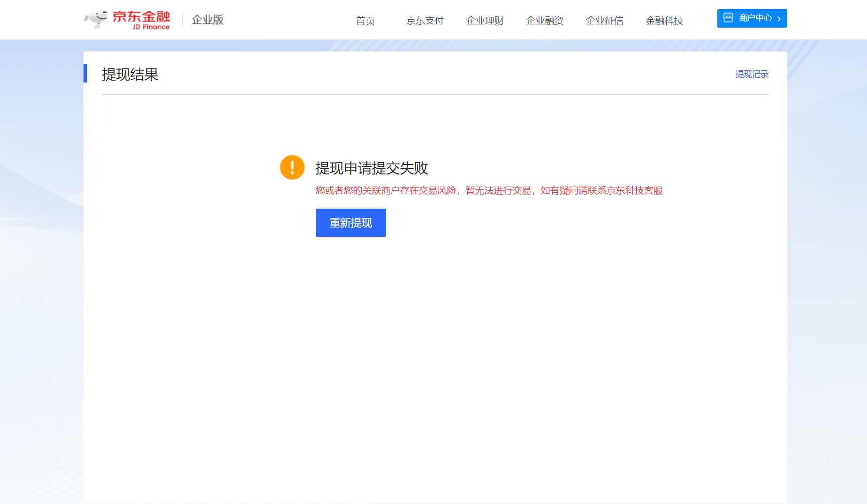
Task: Open the 企业理财 navigation item
Action: [485, 21]
